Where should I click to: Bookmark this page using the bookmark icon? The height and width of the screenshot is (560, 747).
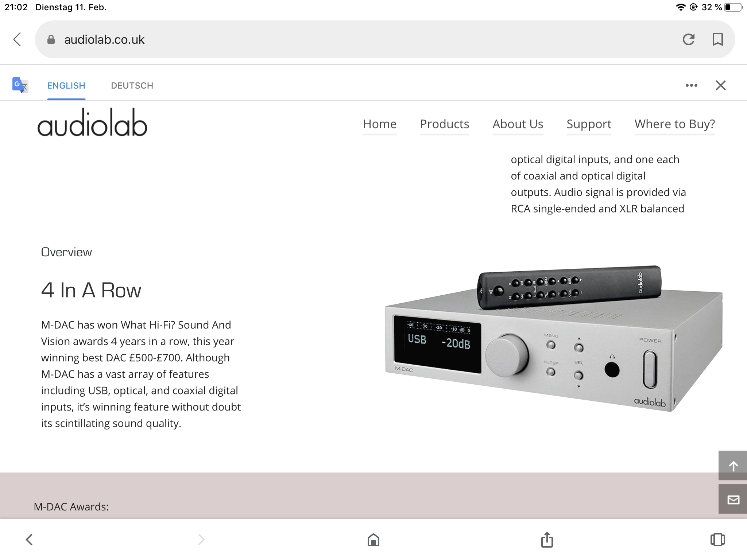coord(718,39)
